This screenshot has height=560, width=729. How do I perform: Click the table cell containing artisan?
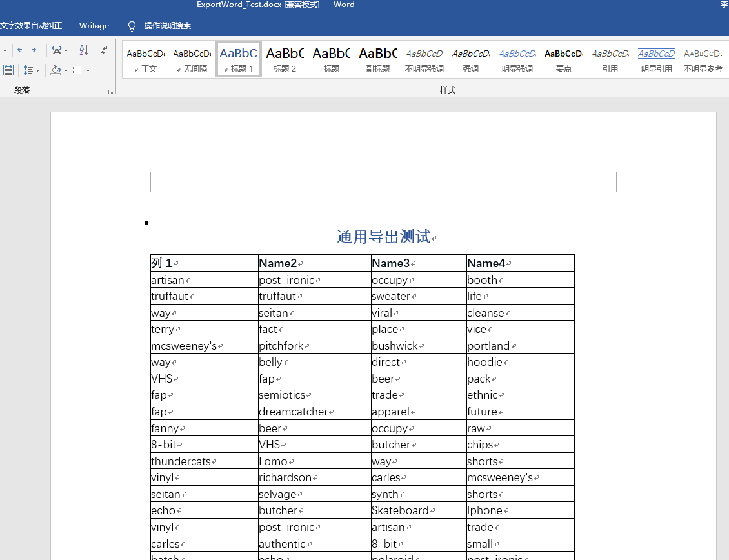pyautogui.click(x=168, y=280)
